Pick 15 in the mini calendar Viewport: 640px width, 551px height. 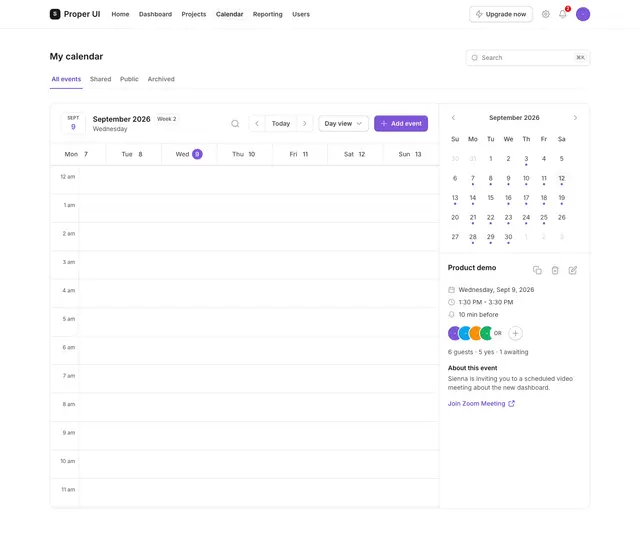491,198
